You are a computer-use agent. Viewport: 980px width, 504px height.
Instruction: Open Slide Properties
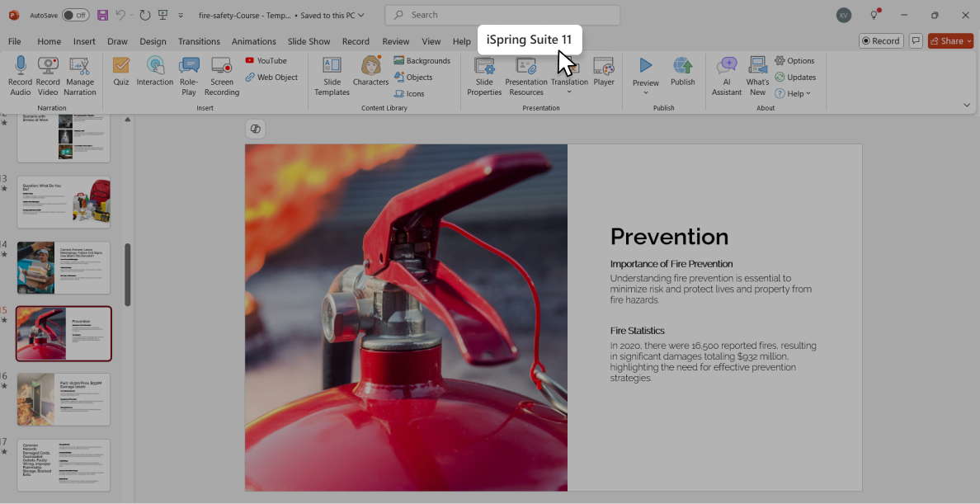pos(484,66)
